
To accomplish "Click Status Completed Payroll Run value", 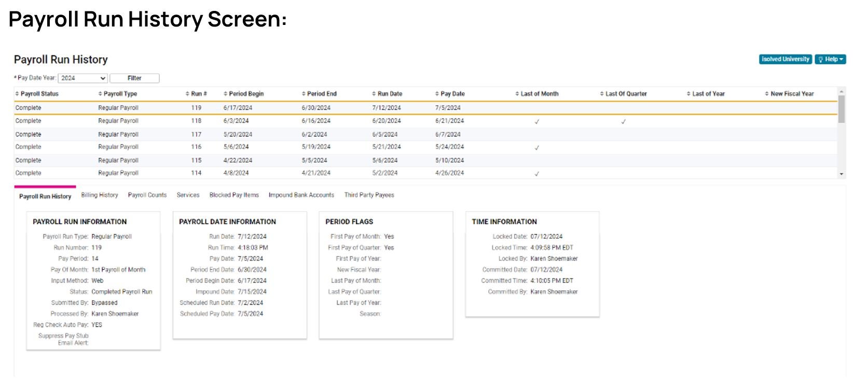I will (122, 292).
